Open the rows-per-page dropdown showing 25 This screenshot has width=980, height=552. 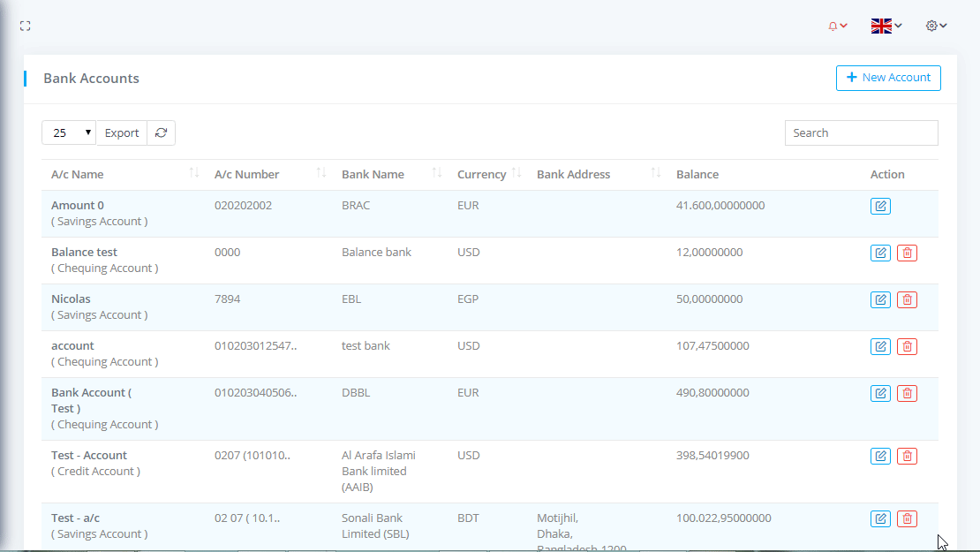coord(69,133)
